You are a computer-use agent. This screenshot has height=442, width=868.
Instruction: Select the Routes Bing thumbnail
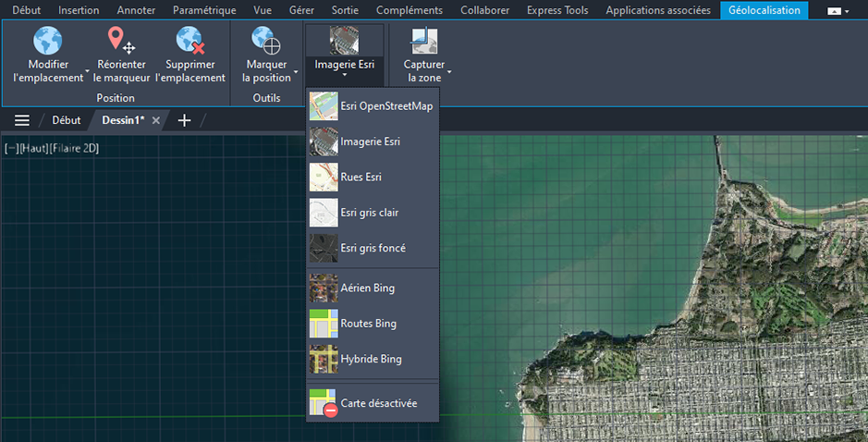point(324,324)
